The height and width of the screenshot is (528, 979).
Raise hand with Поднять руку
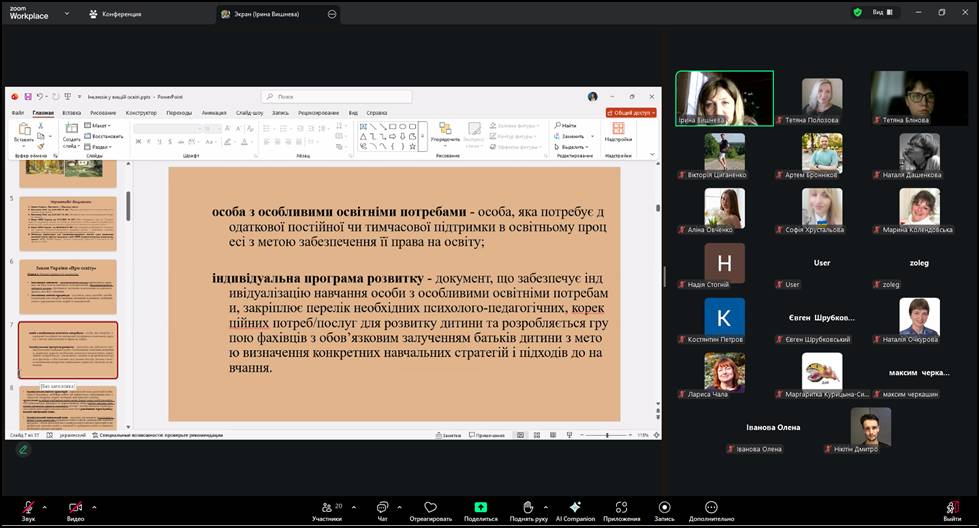[x=527, y=508]
